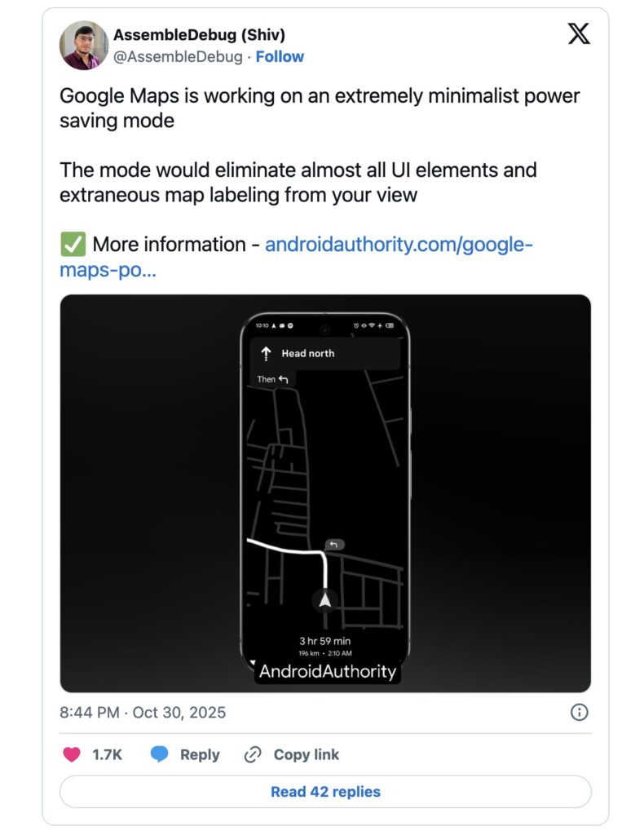Click the left-turn arrow next to Then
Screen dimensions: 644x835
point(284,379)
